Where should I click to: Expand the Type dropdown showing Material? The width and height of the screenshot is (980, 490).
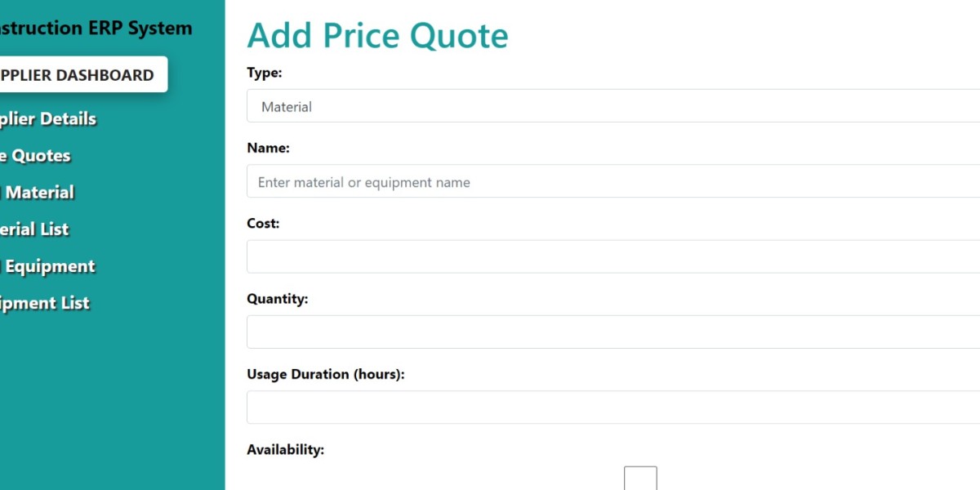tap(612, 106)
